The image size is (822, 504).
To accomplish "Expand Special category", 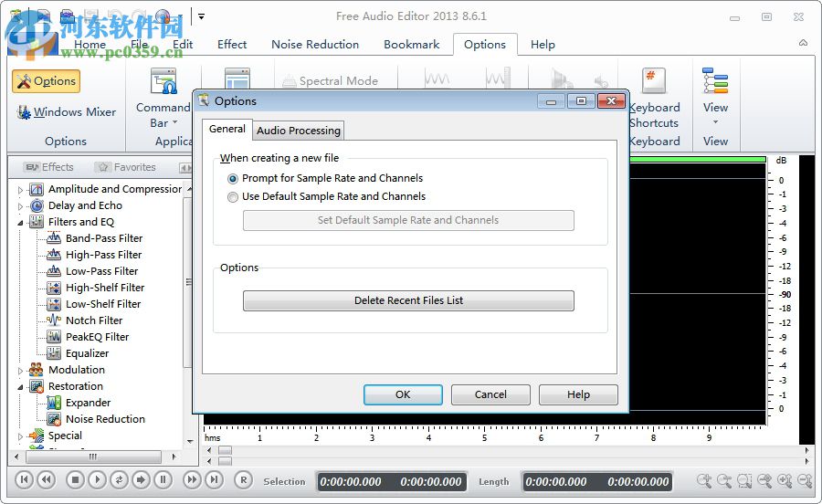I will [x=20, y=436].
